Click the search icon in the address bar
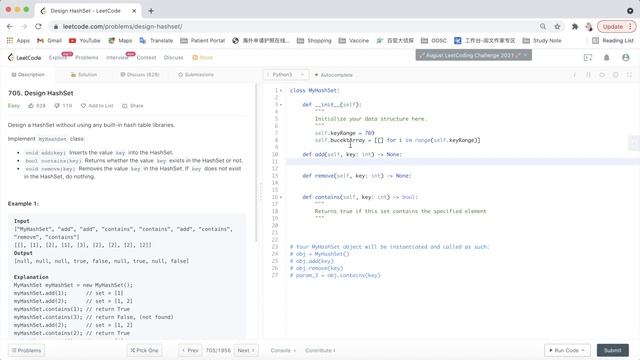The image size is (640, 360). pyautogui.click(x=543, y=26)
